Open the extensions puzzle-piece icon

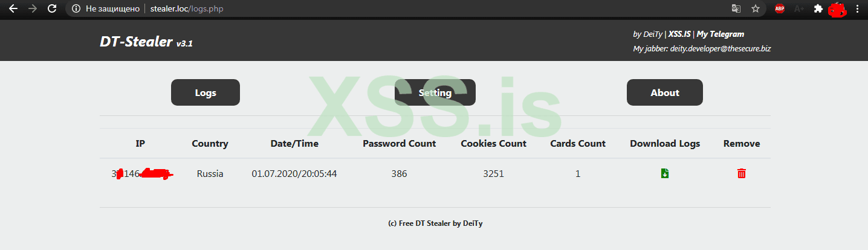pyautogui.click(x=818, y=9)
